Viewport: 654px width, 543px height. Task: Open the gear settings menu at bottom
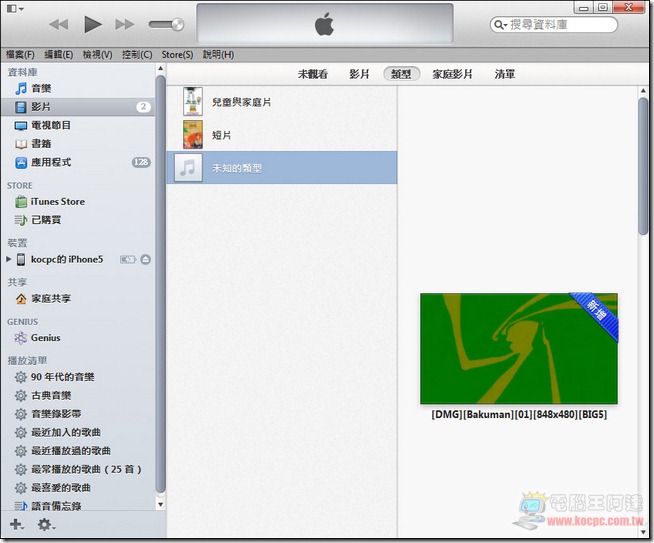coord(46,524)
